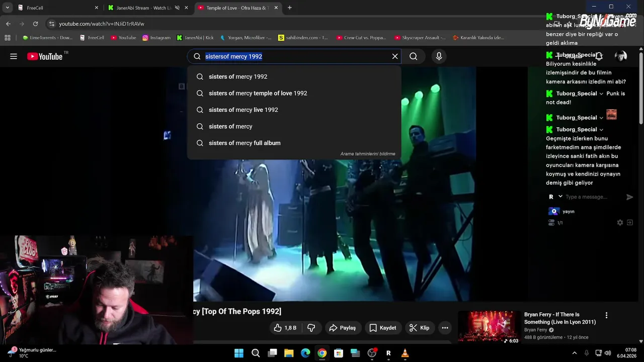This screenshot has width=644, height=362.
Task: Unmute the JanerAbi Stream tab audio icon
Action: pyautogui.click(x=177, y=8)
